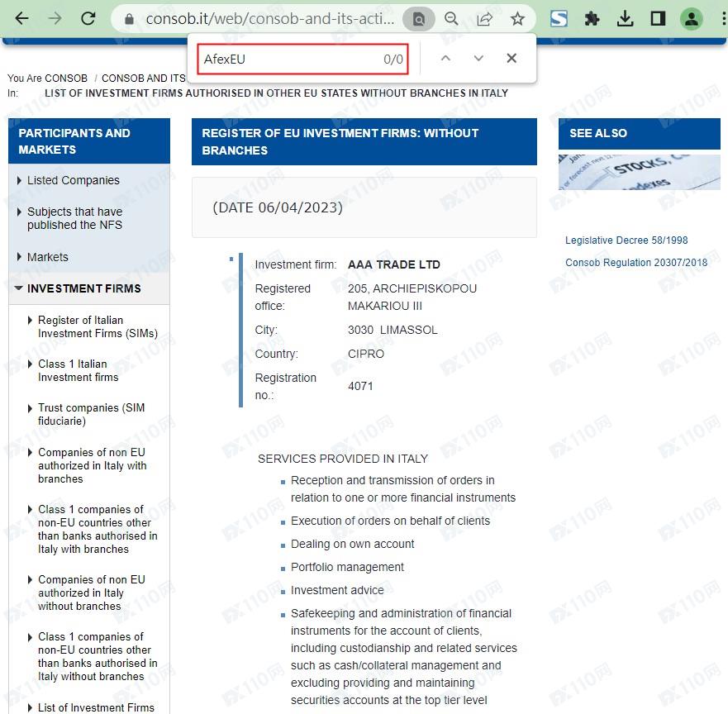The height and width of the screenshot is (714, 728).
Task: Open the user profile avatar
Action: coord(691,18)
